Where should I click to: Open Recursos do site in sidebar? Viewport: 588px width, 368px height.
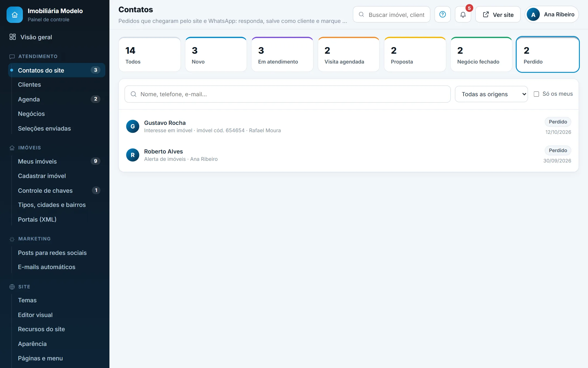(57, 329)
